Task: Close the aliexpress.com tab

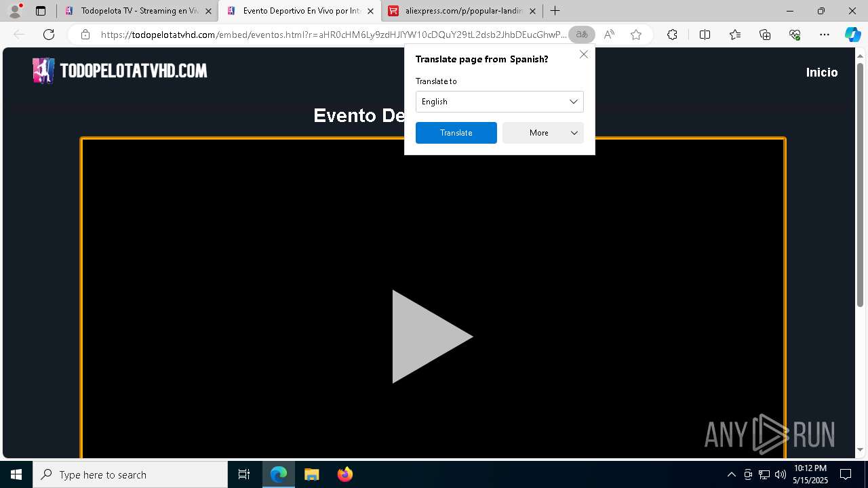Action: pyautogui.click(x=532, y=11)
